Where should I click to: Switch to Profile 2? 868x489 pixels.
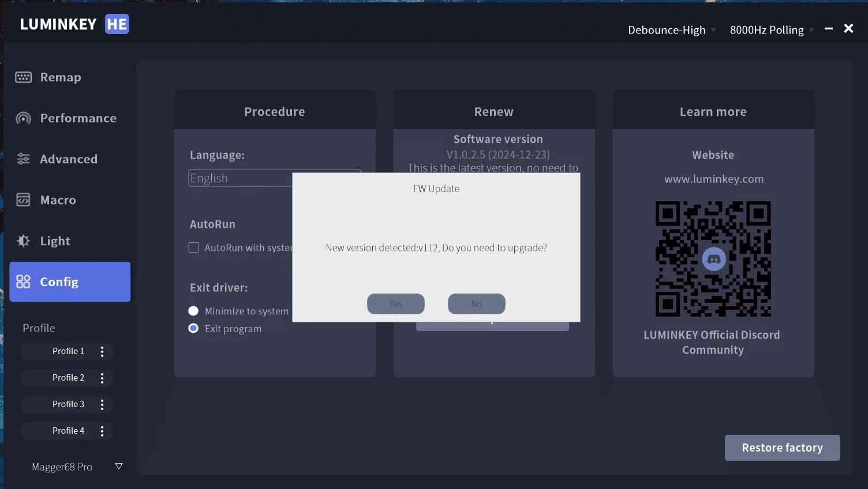67,378
